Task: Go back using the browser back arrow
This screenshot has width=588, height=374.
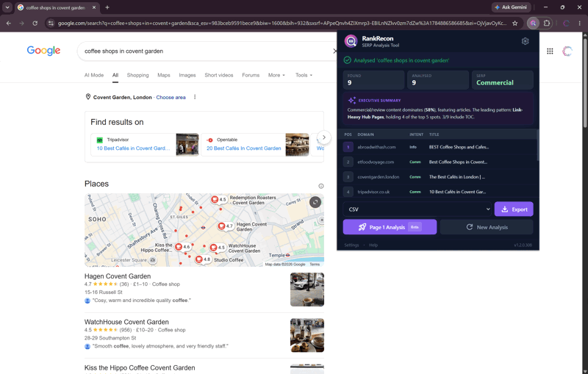Action: coord(9,24)
